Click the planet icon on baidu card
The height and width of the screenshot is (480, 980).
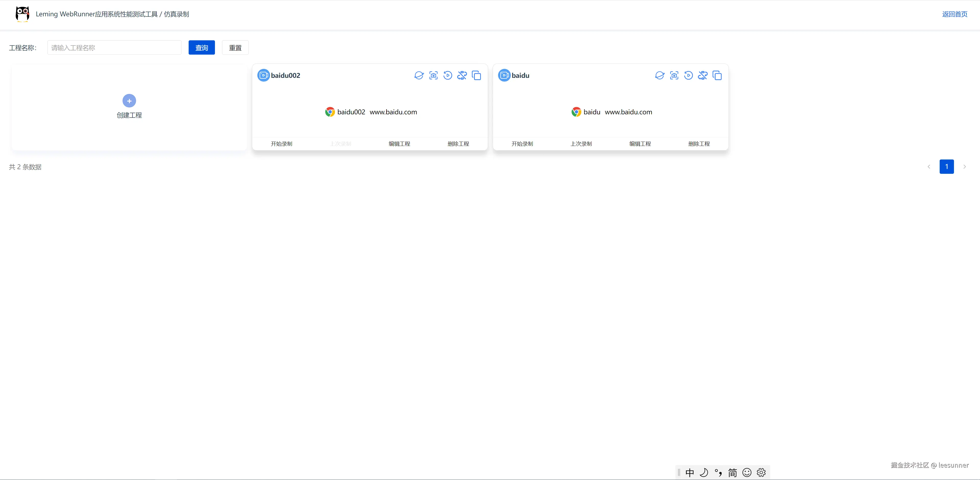(x=660, y=75)
